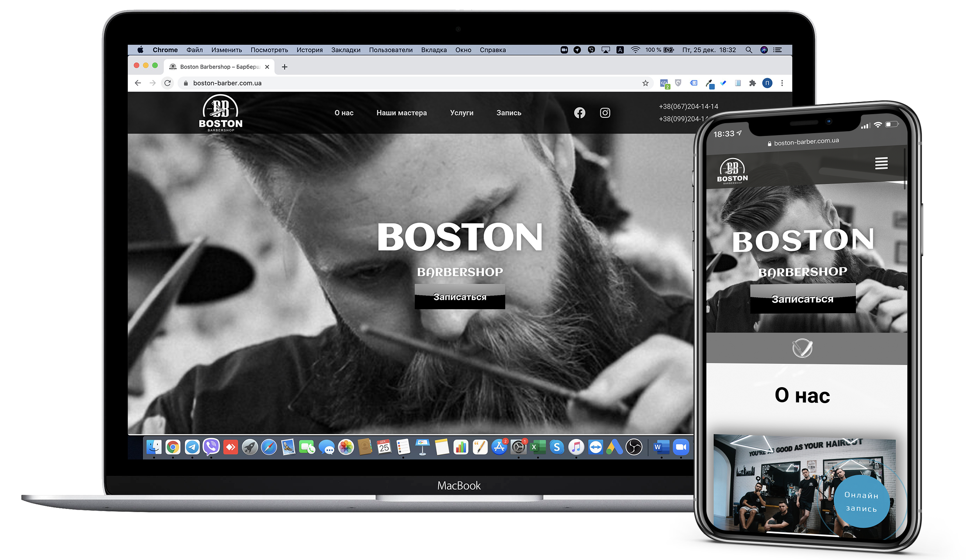
Task: Click the Instagram icon on website
Action: [605, 113]
